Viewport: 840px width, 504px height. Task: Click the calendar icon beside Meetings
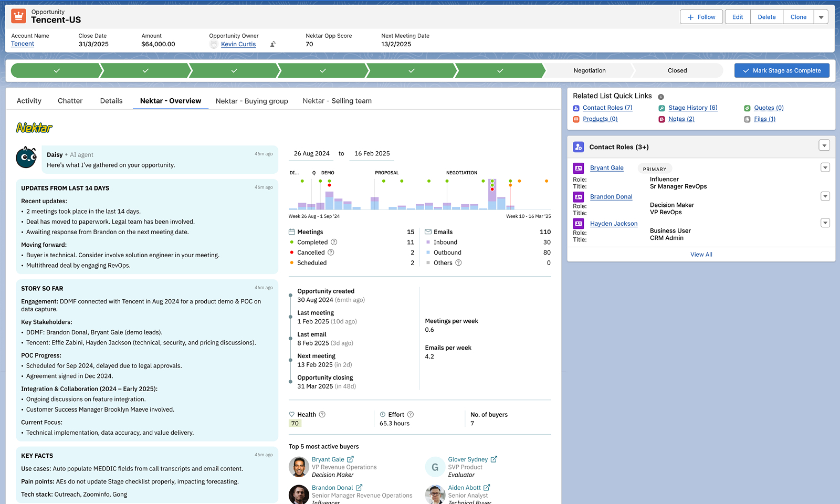(x=292, y=232)
